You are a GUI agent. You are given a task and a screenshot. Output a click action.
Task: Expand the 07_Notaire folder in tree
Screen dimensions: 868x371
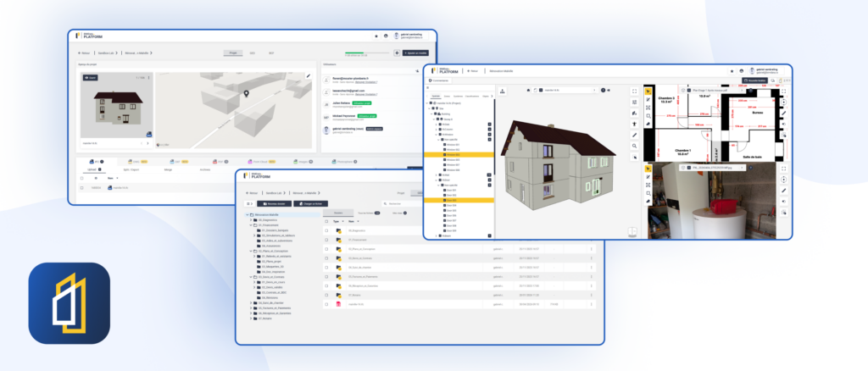[x=250, y=318]
